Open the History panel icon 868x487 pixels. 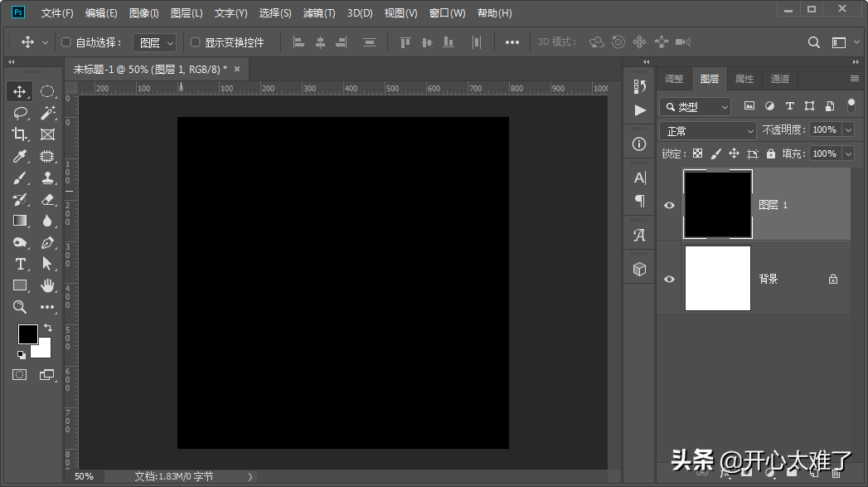pyautogui.click(x=639, y=86)
